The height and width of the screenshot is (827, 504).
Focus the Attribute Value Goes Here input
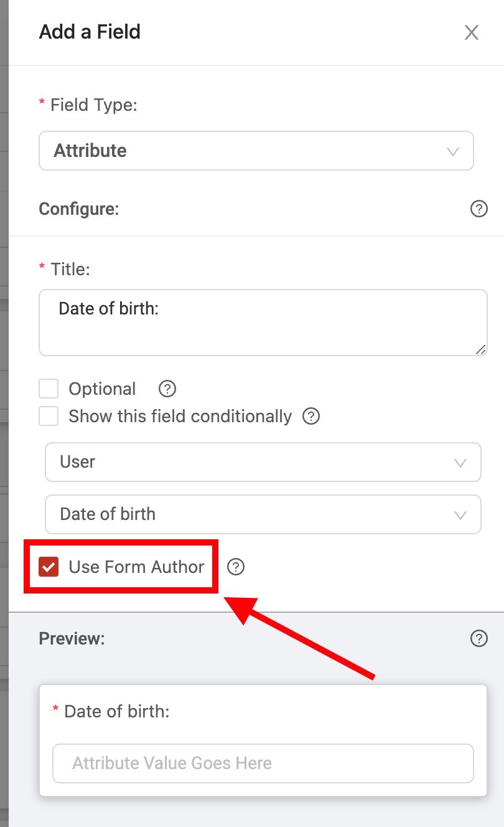tap(263, 763)
